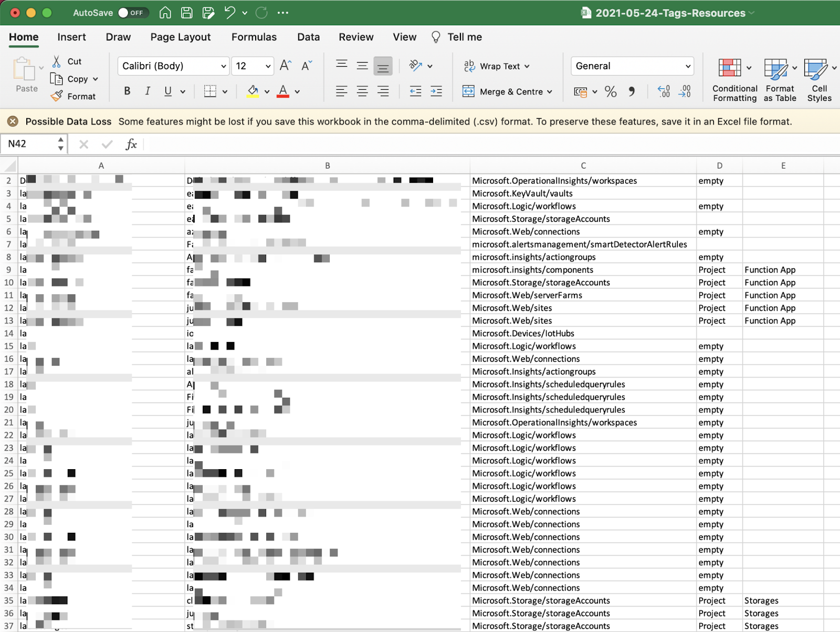Apply percent number format

[x=610, y=91]
